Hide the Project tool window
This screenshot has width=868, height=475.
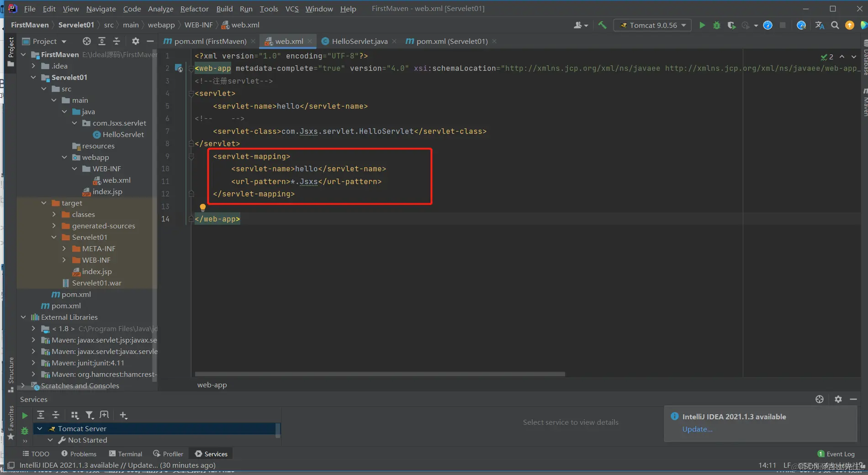pyautogui.click(x=150, y=41)
